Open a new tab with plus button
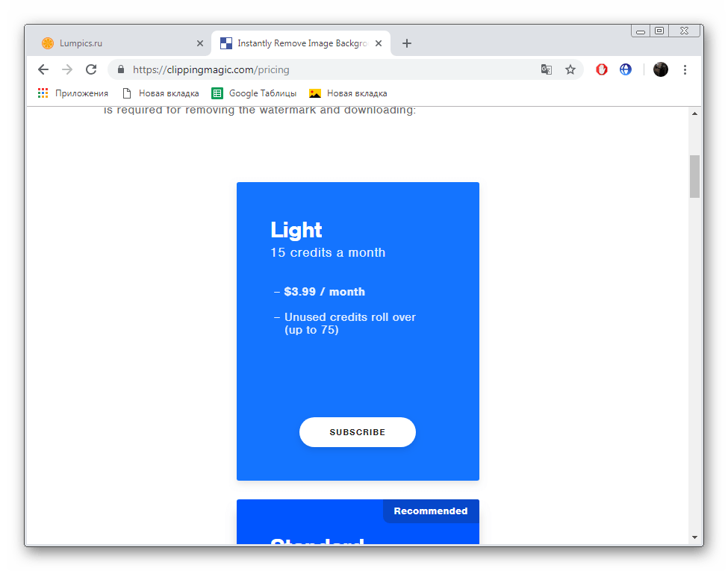 pos(407,43)
